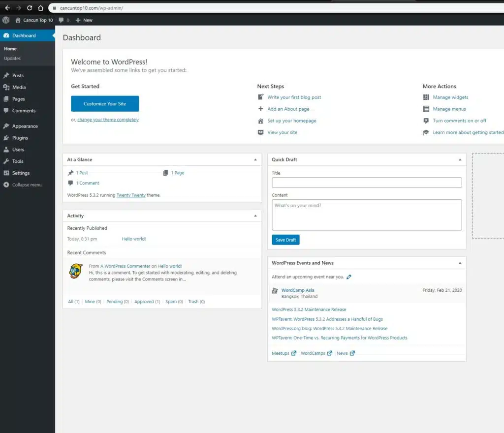Click the house icon beside Cancun Top 10

[x=18, y=20]
